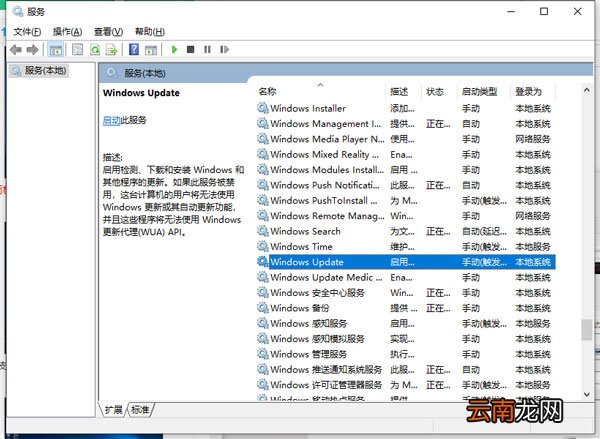The height and width of the screenshot is (439, 600).
Task: Click the Properties toolbar icon
Action: tap(77, 49)
